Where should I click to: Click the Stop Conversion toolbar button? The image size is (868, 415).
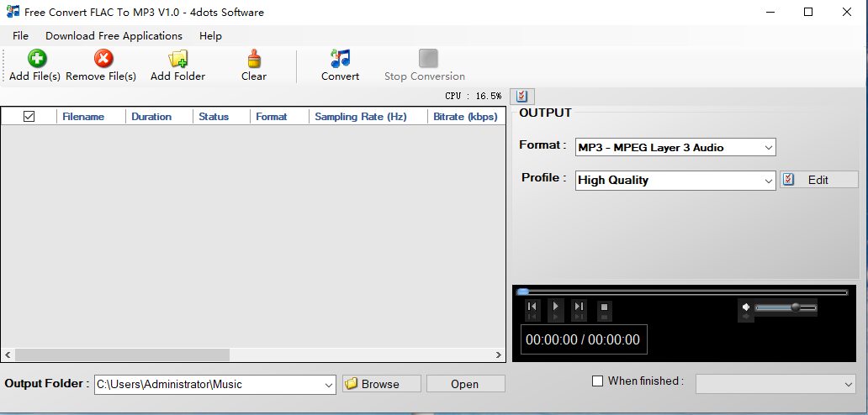[425, 66]
